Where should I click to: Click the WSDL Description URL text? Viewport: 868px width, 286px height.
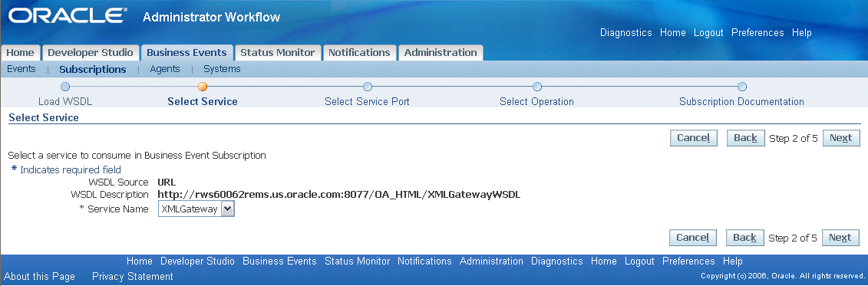point(338,195)
